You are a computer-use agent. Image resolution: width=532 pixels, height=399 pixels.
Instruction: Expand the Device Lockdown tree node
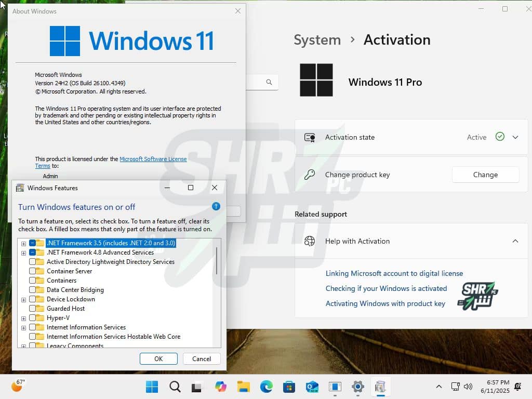(23, 300)
